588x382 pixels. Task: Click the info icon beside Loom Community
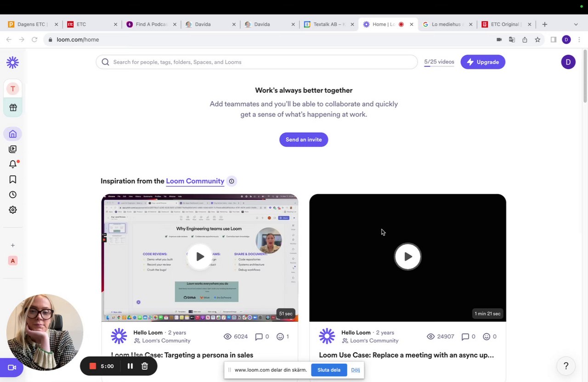coord(232,181)
